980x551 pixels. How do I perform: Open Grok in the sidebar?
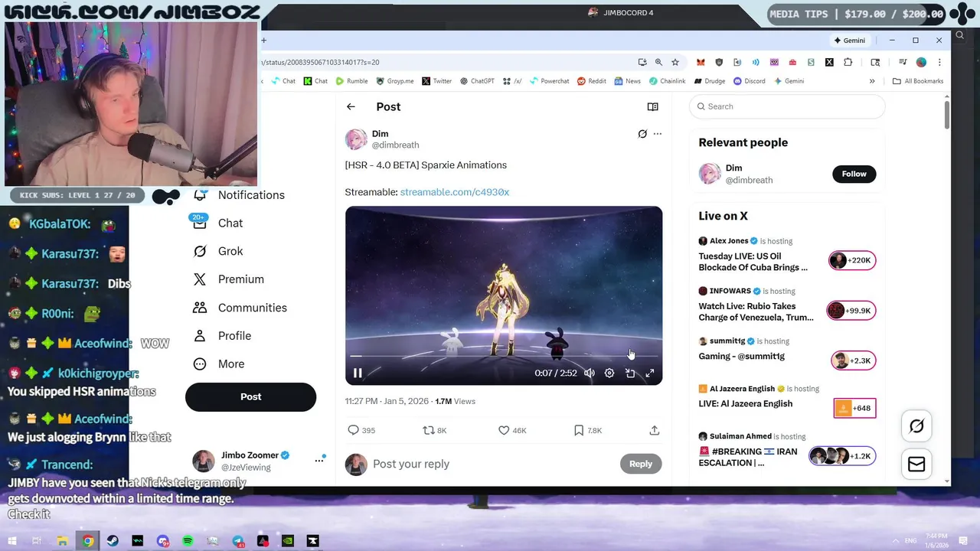[219, 251]
